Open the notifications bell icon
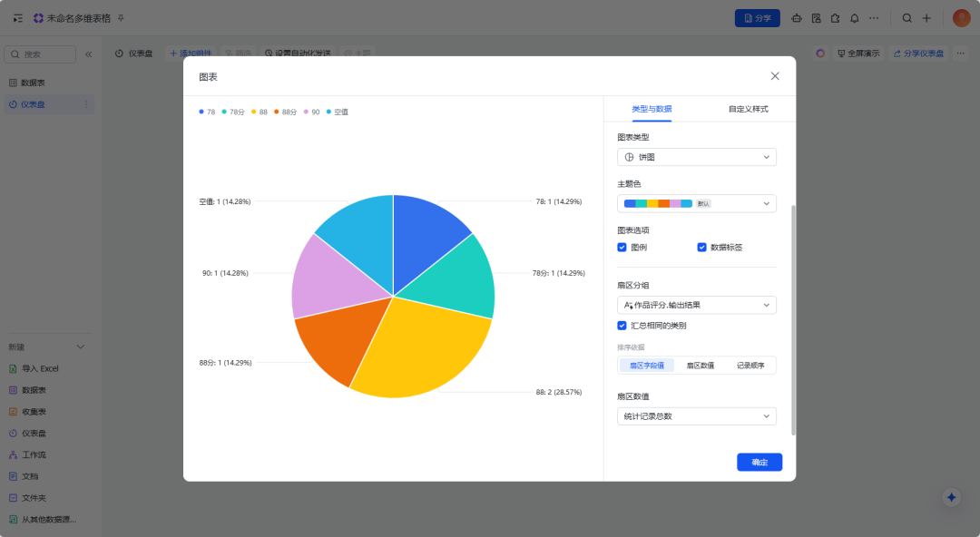This screenshot has height=537, width=980. pyautogui.click(x=854, y=18)
